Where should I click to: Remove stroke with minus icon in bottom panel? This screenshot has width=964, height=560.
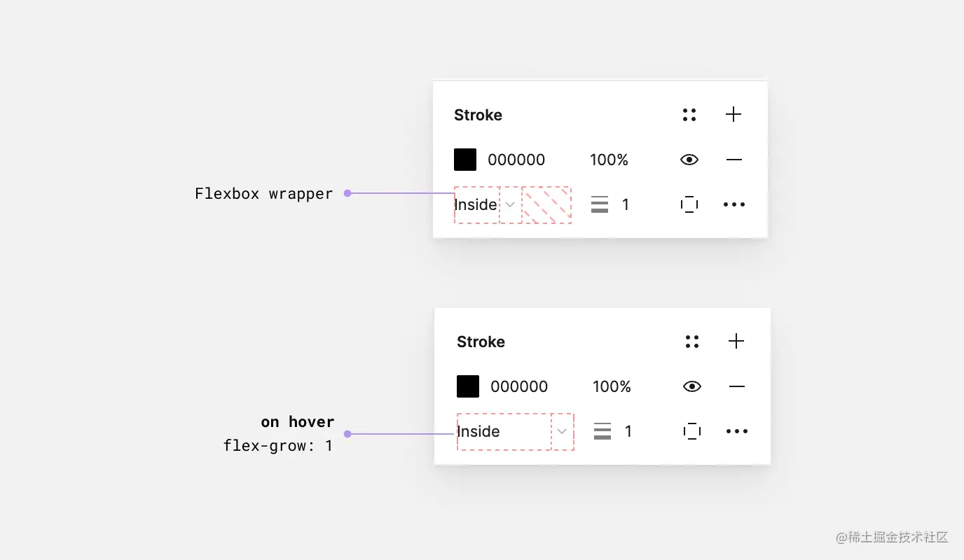coord(736,386)
